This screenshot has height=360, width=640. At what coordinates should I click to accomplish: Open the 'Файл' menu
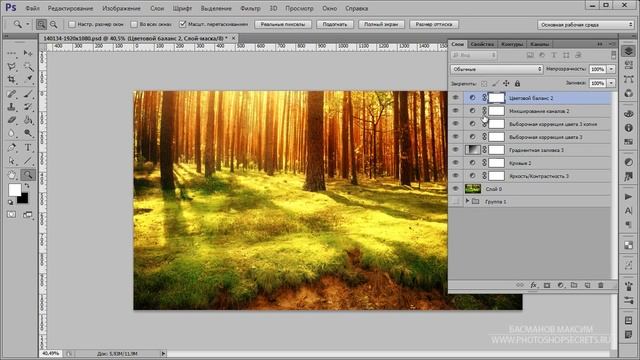click(x=32, y=8)
